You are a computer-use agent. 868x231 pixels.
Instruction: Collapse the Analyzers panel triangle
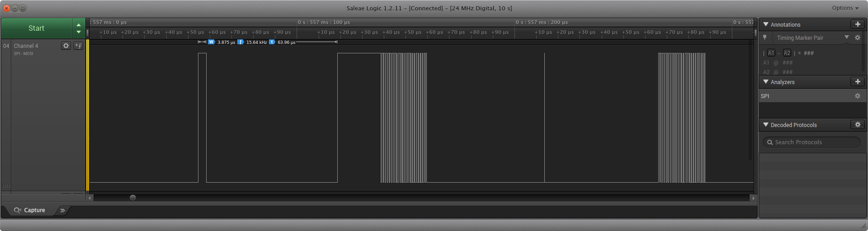766,82
